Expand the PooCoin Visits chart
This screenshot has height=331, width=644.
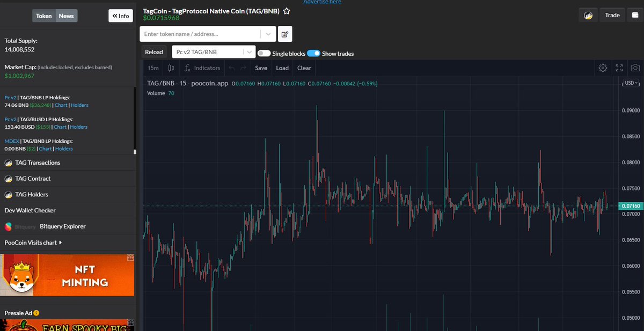[x=33, y=242]
